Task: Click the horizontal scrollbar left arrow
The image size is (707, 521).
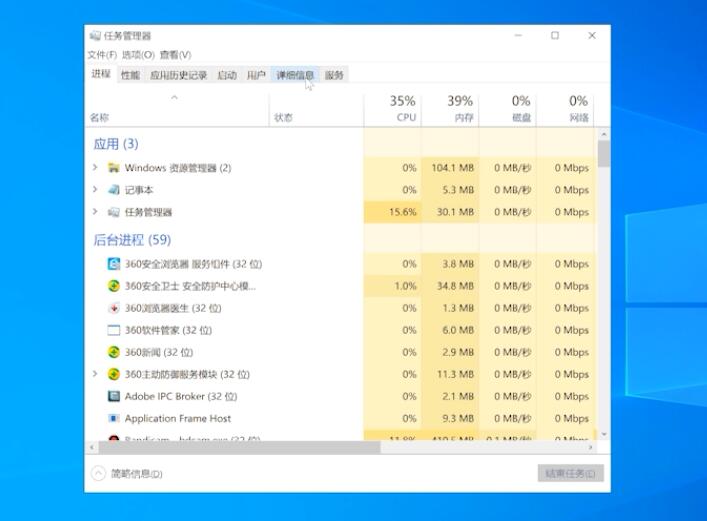Action: click(x=92, y=447)
